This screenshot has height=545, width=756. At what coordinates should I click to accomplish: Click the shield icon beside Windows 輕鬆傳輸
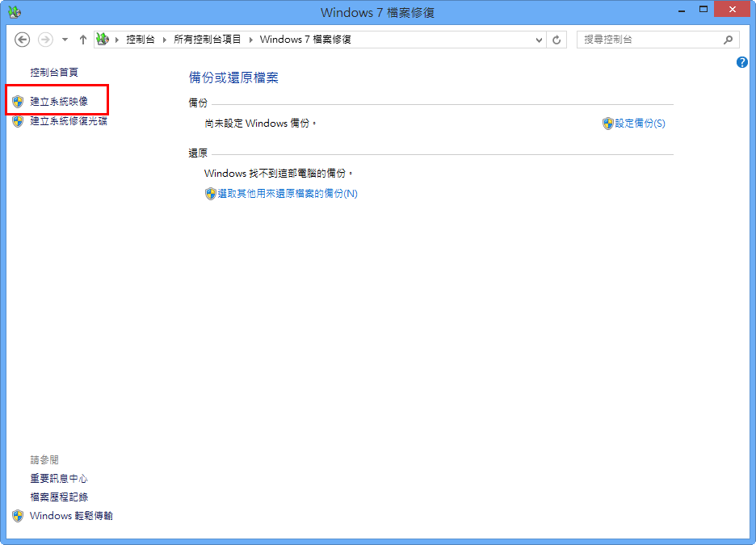pyautogui.click(x=18, y=516)
